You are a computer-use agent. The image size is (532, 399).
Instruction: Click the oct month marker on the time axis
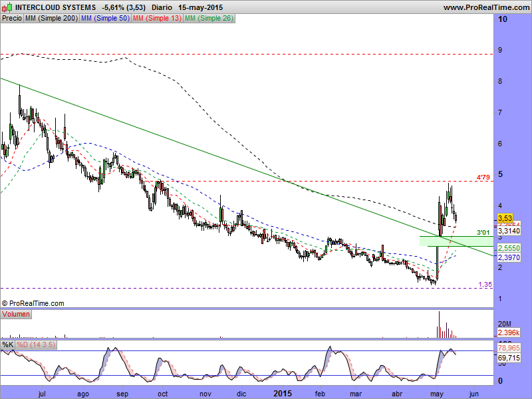pyautogui.click(x=162, y=394)
